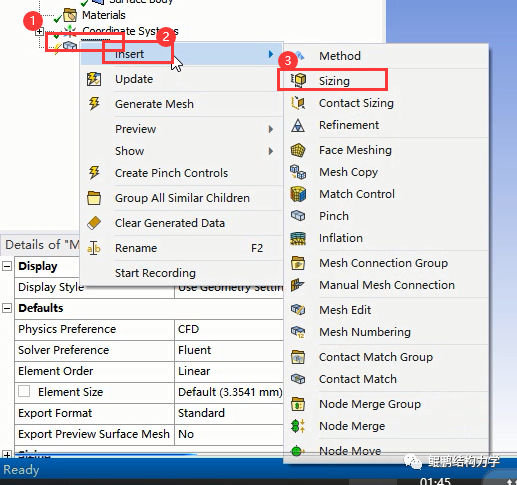
Task: Click the Mesh Connection Group folder icon
Action: pos(298,263)
